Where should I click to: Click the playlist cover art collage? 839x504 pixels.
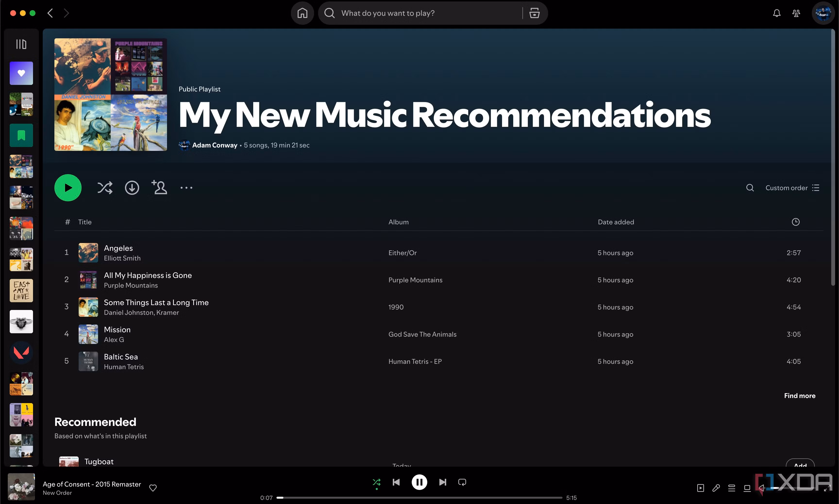coord(110,94)
